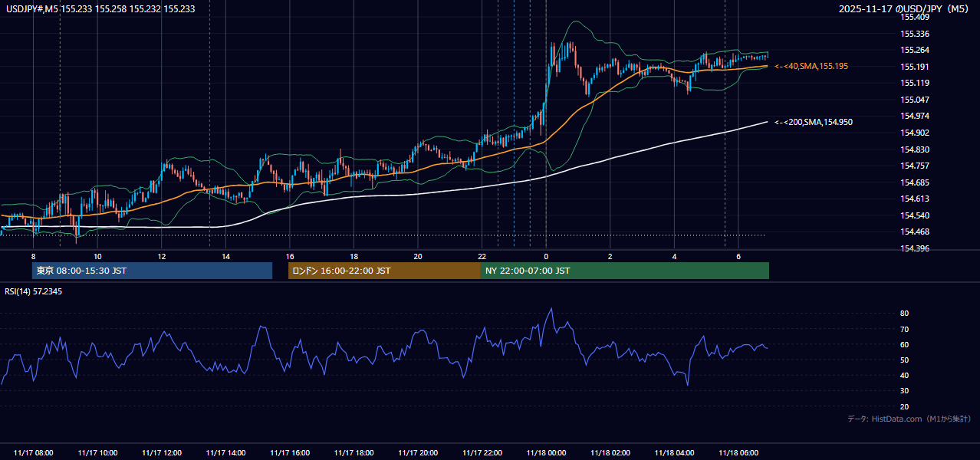Click the ロンドン 16:00-22:00 JST session bar
This screenshot has width=980, height=460.
point(384,271)
